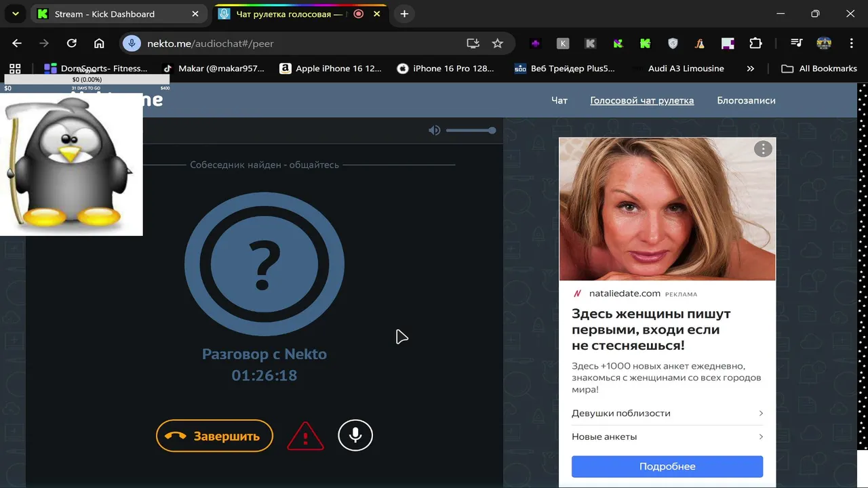Open iPhone 16 Pro 128 bookmark
The height and width of the screenshot is (488, 868).
coord(446,68)
